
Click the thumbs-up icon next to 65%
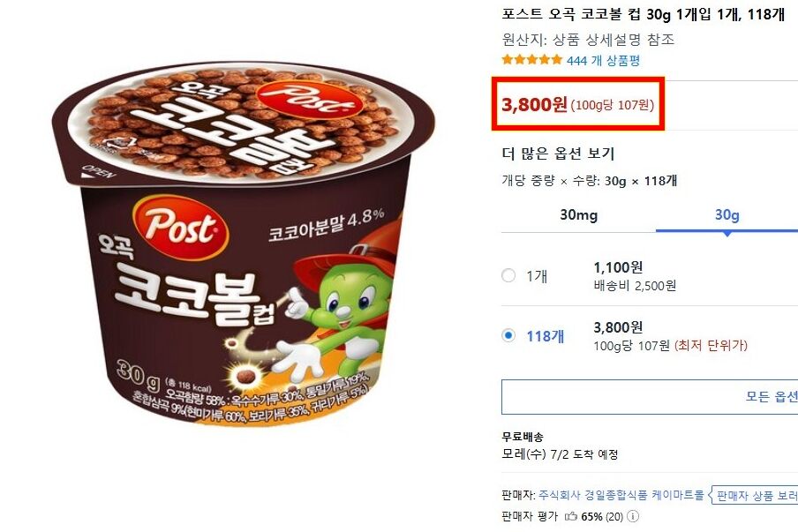coord(571,517)
